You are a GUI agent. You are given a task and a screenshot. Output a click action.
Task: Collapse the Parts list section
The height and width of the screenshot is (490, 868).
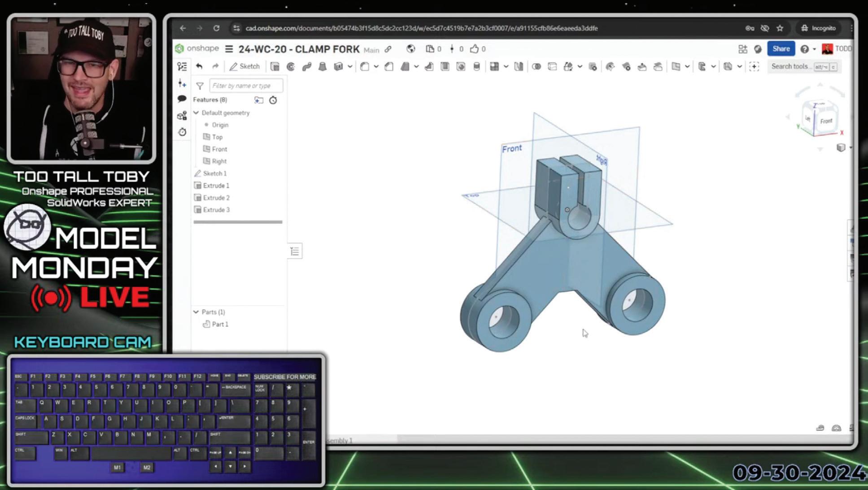coord(196,312)
